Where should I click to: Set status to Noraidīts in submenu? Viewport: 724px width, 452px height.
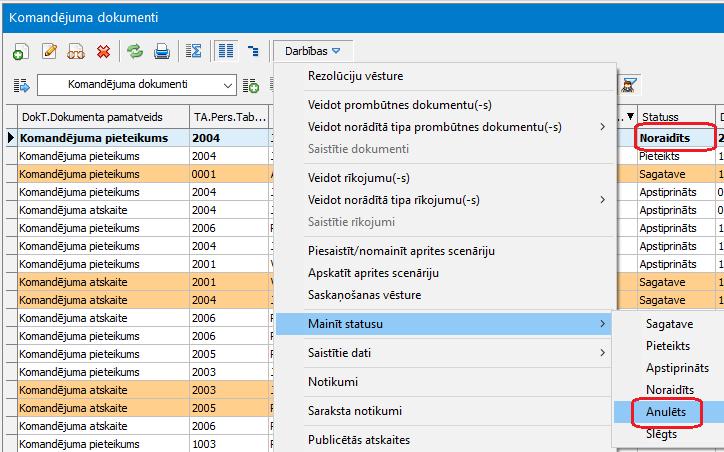tap(670, 390)
